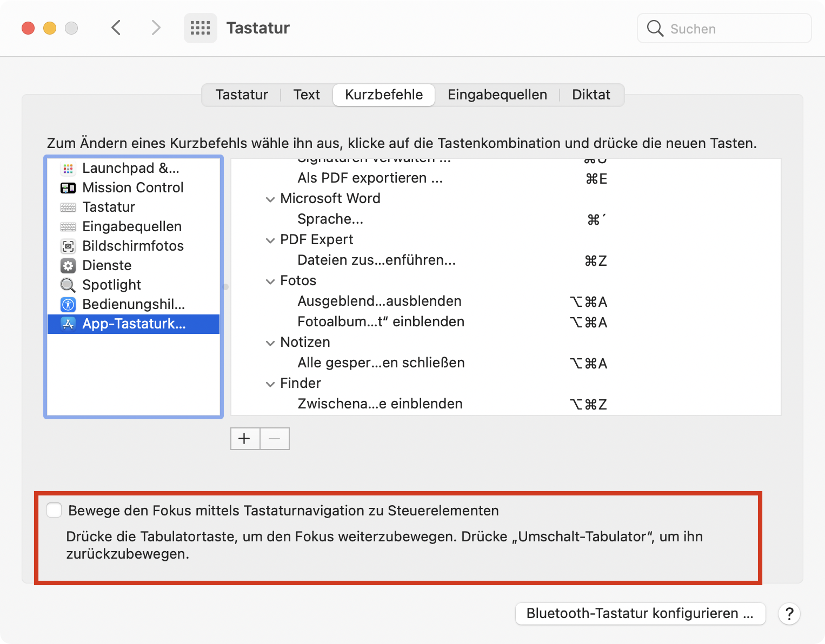Open the Diktat tab
The image size is (825, 644).
click(x=591, y=95)
